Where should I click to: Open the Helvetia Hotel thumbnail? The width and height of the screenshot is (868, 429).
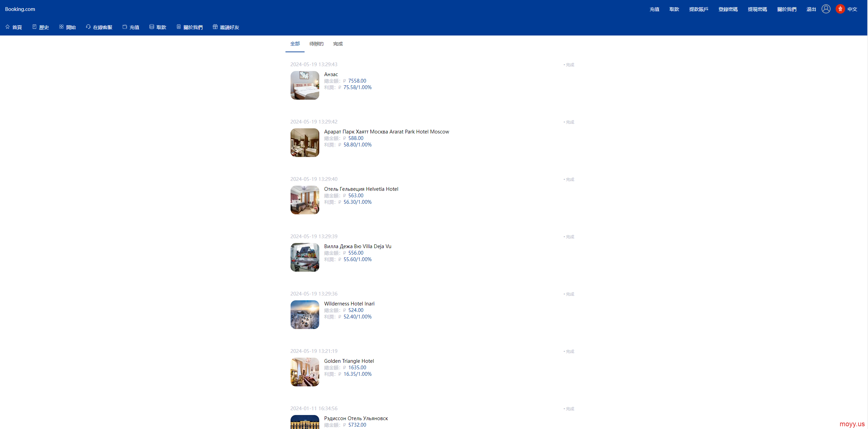click(x=305, y=200)
